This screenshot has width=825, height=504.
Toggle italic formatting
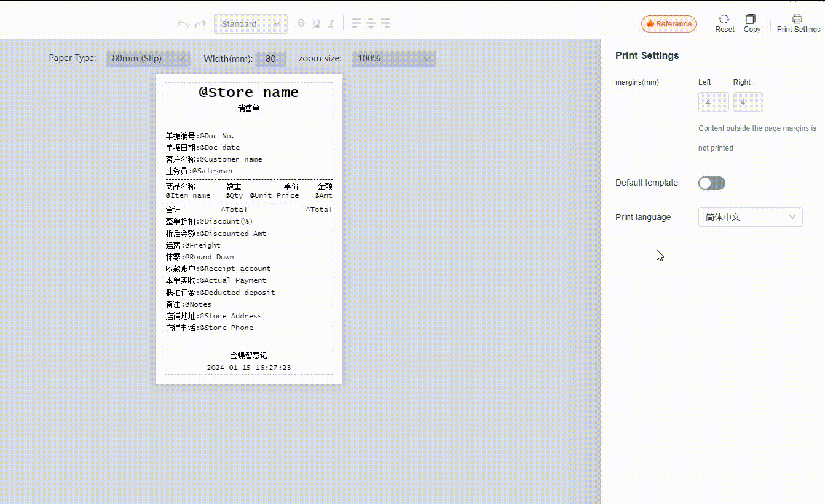pos(331,23)
